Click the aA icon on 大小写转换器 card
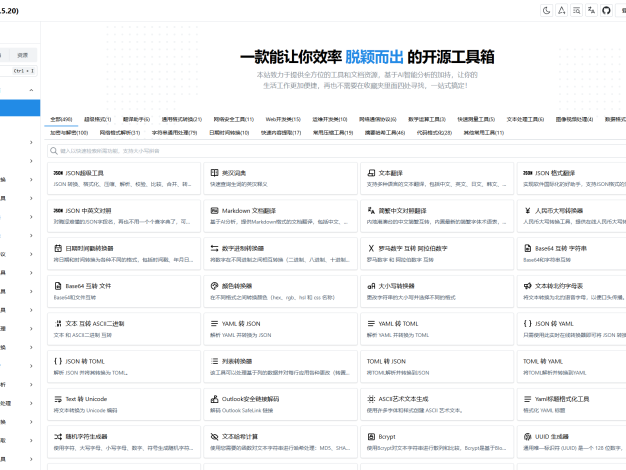The height and width of the screenshot is (470, 626). click(371, 286)
